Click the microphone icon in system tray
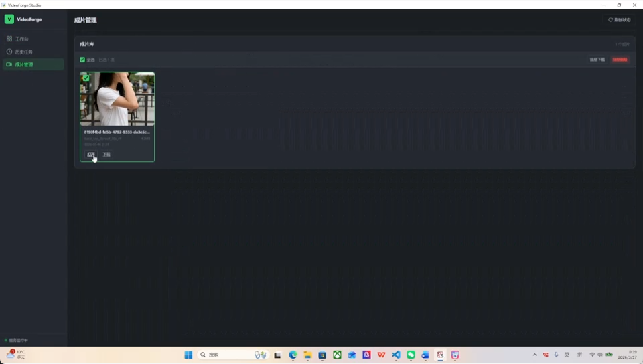The image size is (643, 364). tap(556, 355)
